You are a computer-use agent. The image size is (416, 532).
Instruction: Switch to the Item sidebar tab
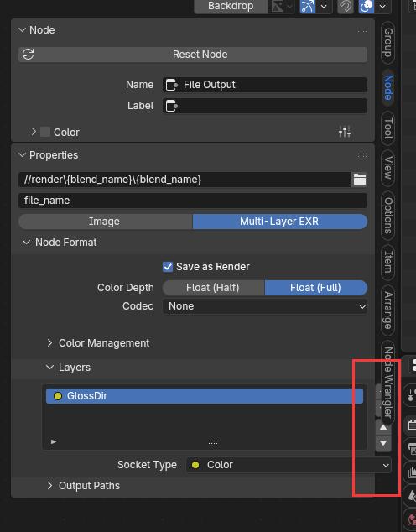pyautogui.click(x=388, y=262)
